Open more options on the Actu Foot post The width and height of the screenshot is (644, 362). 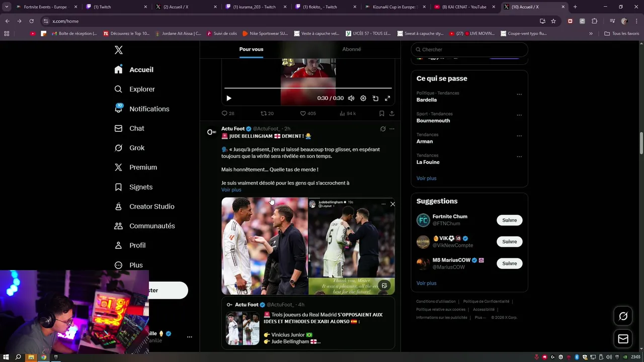coord(392,129)
